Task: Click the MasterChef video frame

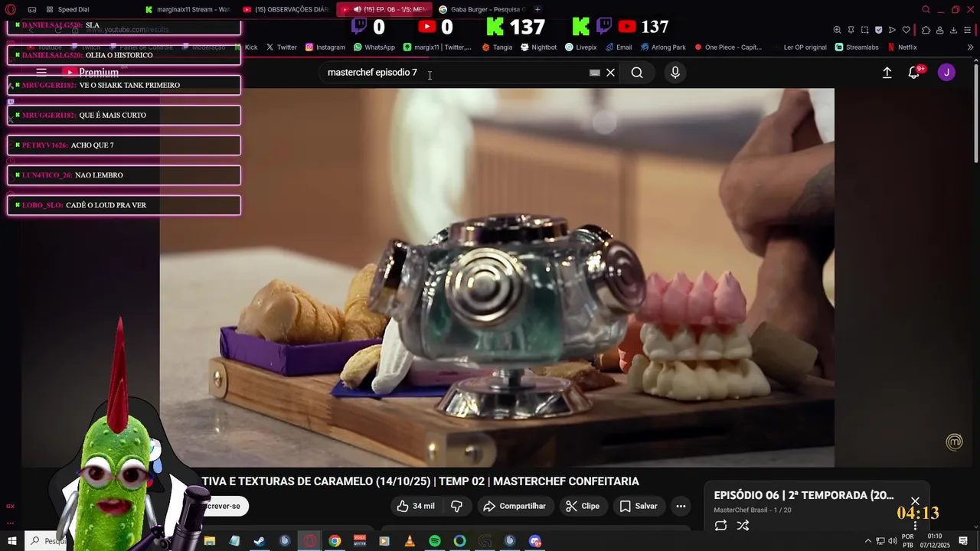Action: click(497, 277)
